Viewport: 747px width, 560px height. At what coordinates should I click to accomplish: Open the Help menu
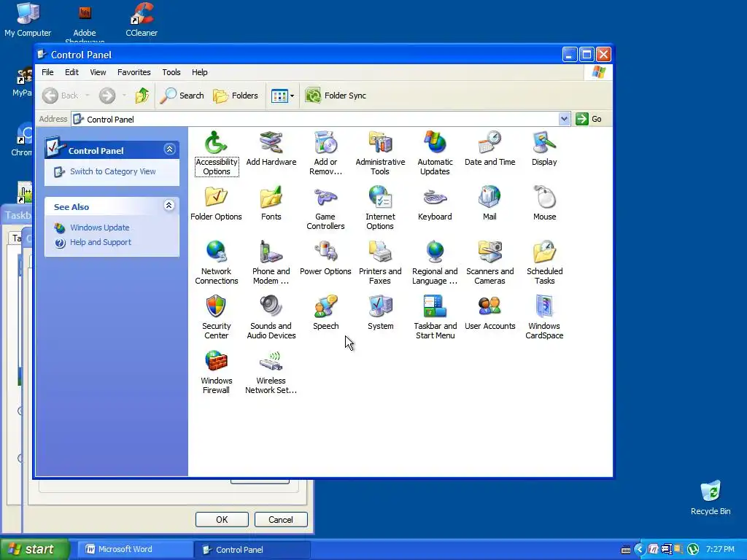coord(200,72)
